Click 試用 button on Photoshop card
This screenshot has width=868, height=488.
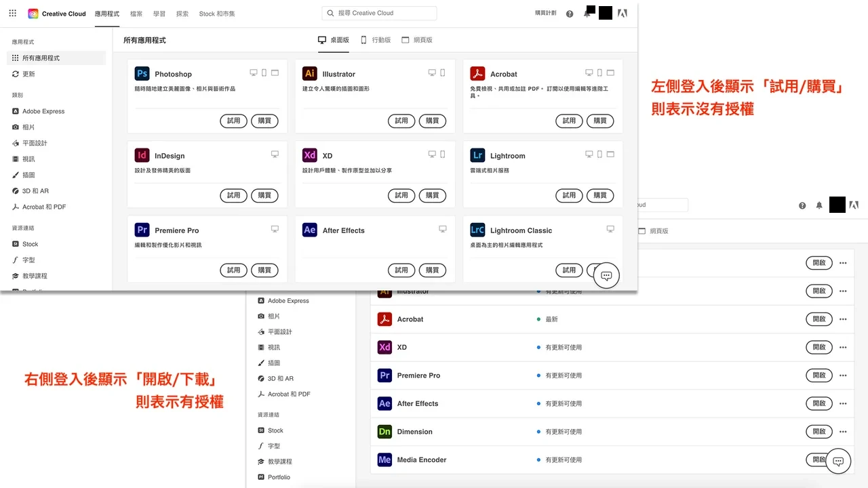coord(233,121)
